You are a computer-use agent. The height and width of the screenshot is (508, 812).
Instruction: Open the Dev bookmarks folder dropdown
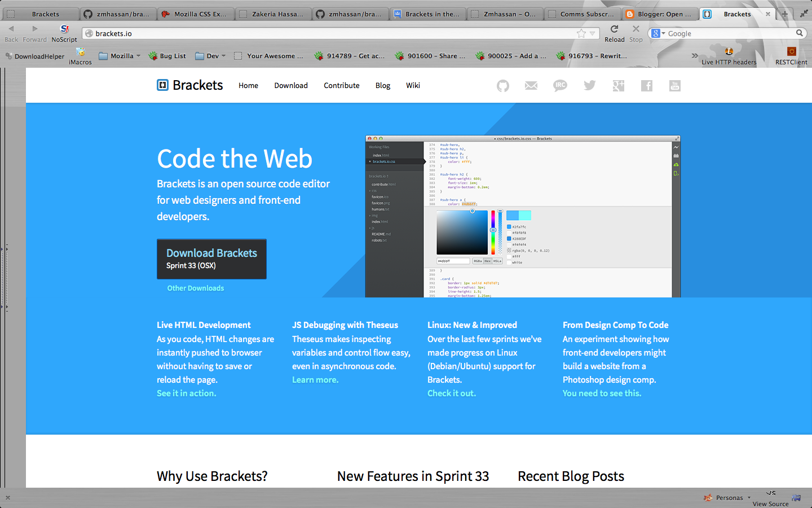pos(210,55)
